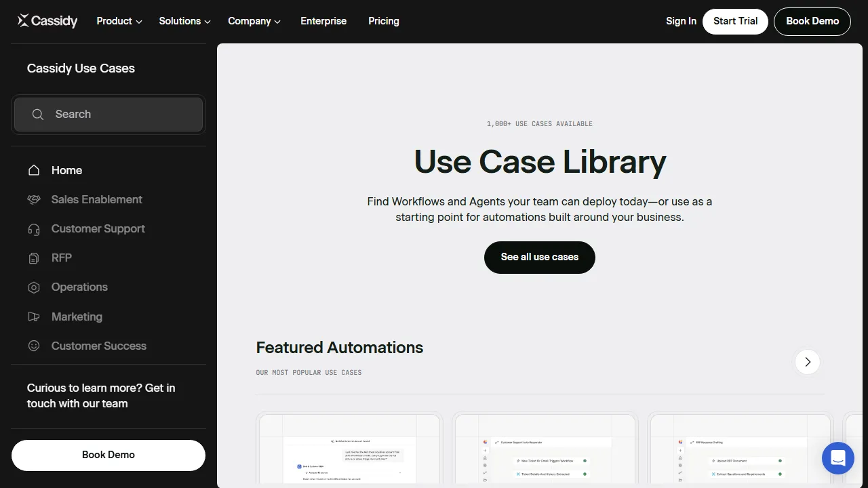Open the RFP Response Drafting card
This screenshot has width=868, height=488.
click(x=741, y=449)
